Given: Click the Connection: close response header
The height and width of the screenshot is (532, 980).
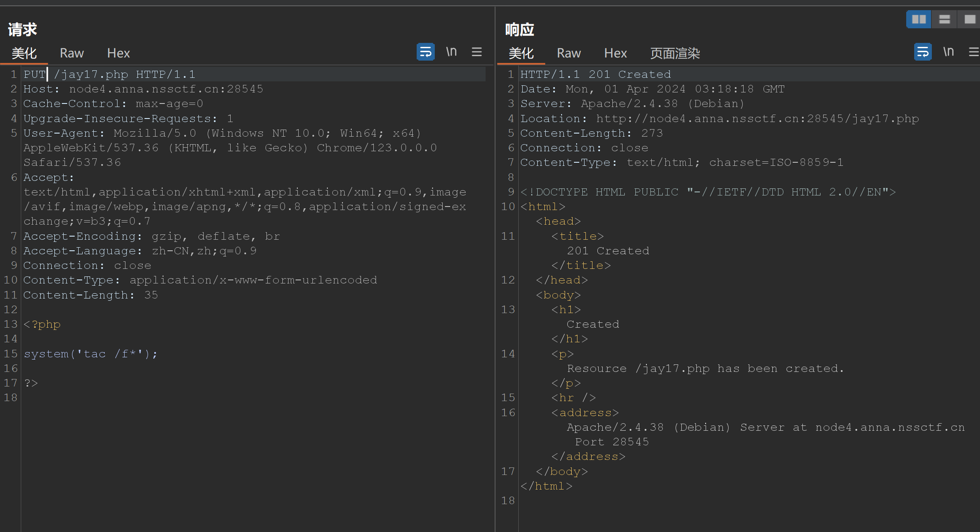Looking at the screenshot, I should (584, 148).
